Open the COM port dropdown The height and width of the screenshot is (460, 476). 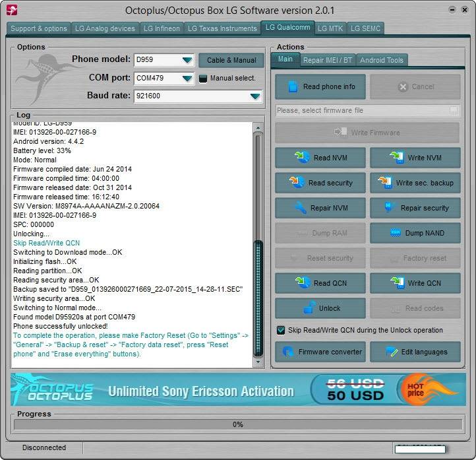tap(187, 79)
